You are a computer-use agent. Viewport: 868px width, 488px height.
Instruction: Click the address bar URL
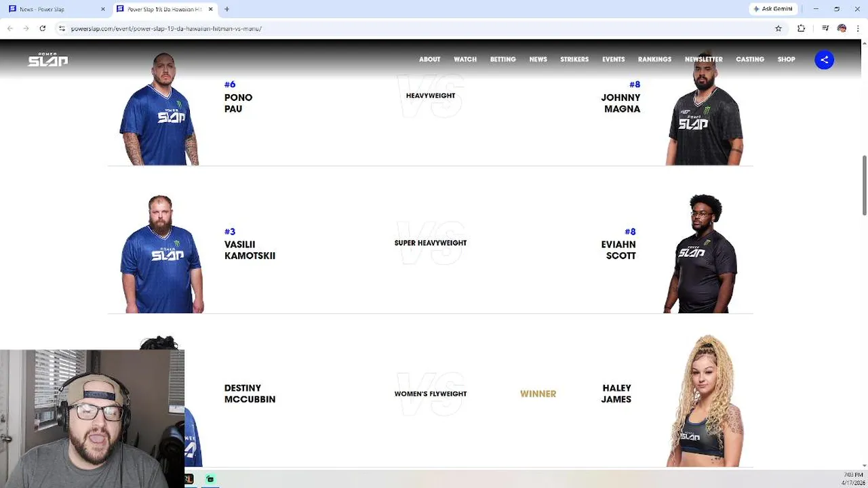click(x=166, y=28)
